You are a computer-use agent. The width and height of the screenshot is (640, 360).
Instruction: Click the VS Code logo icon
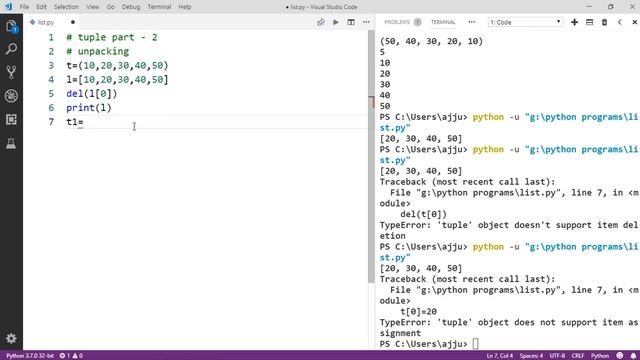tap(8, 7)
